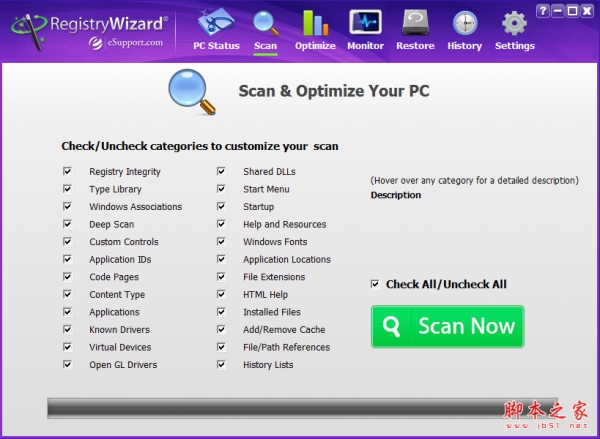Viewport: 600px width, 439px height.
Task: Uncheck HTML Help checkbox
Action: coord(222,294)
